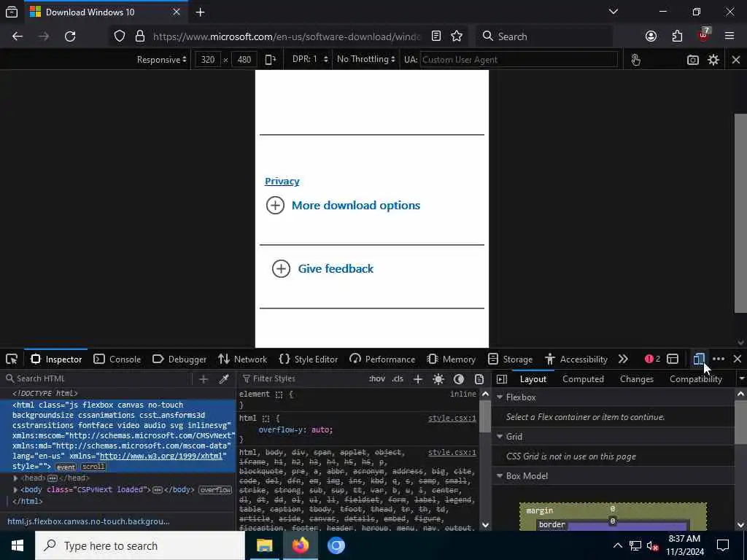Go back to previous page
This screenshot has height=560, width=747.
18,36
